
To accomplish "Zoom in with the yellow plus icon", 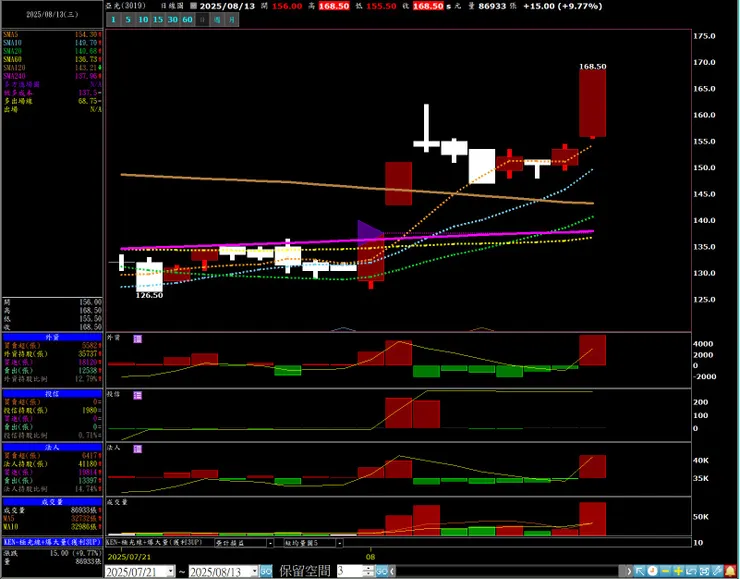I will point(678,571).
